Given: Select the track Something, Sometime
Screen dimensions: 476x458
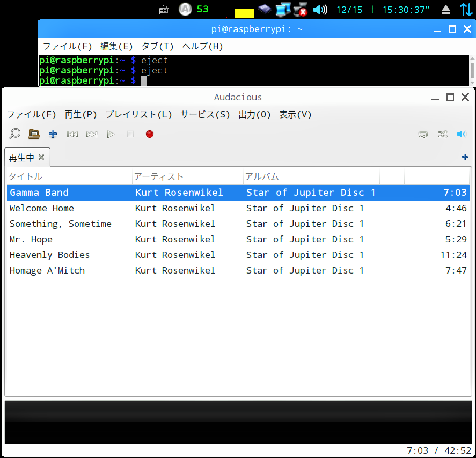Looking at the screenshot, I should (x=238, y=224).
